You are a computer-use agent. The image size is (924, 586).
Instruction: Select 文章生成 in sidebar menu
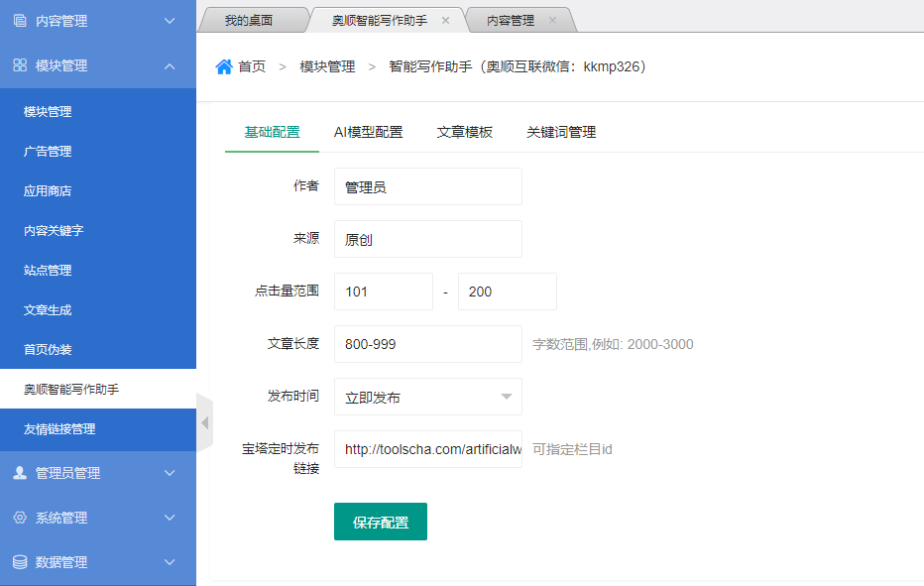click(48, 310)
